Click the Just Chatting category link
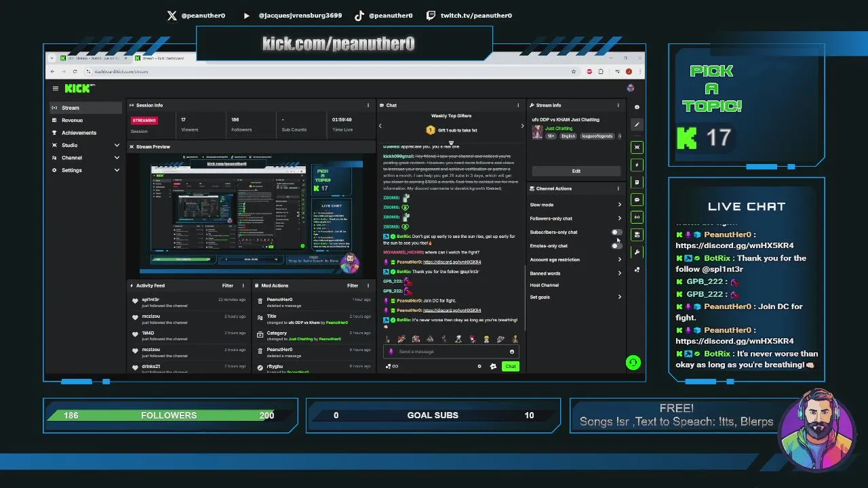 tap(559, 128)
